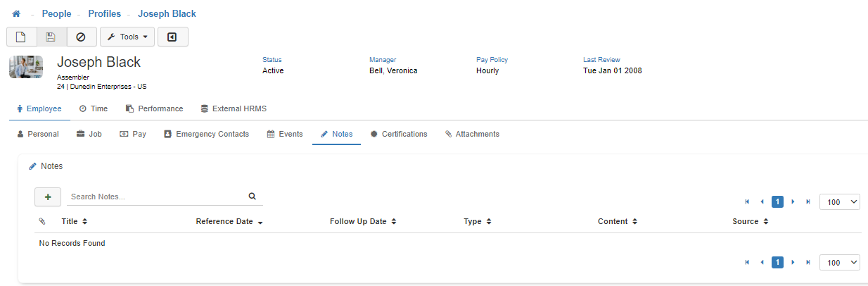Click the Search Notes input field

click(x=156, y=197)
